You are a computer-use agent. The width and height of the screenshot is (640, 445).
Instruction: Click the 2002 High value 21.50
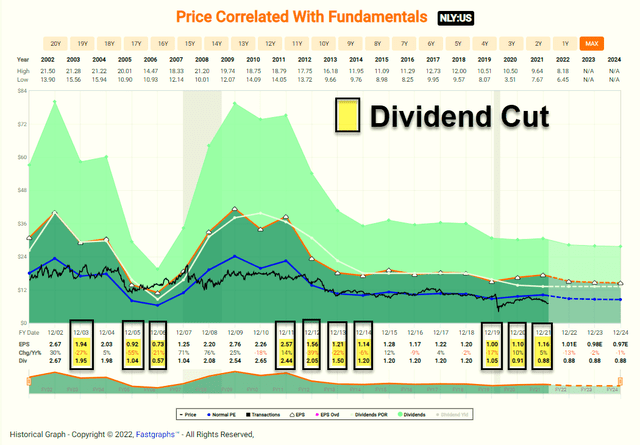(x=48, y=71)
